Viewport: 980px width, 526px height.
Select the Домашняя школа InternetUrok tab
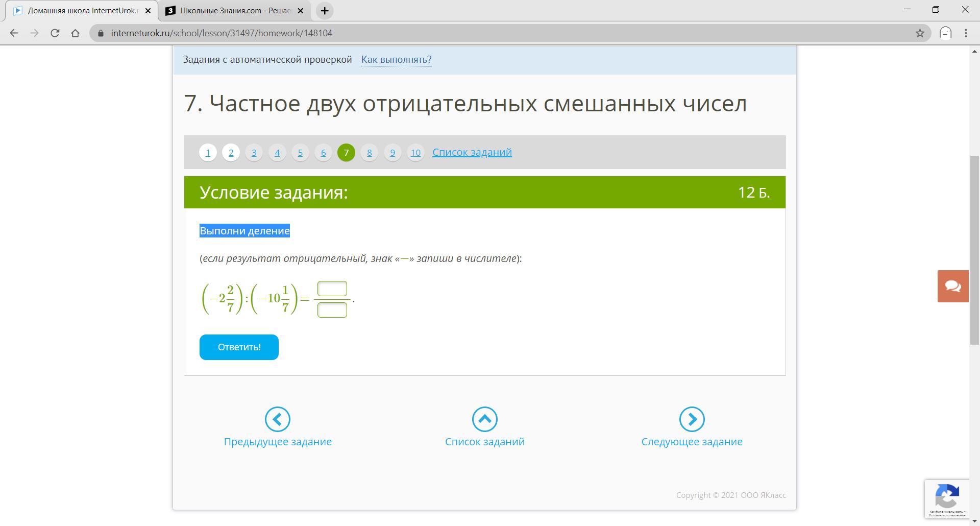coord(82,11)
